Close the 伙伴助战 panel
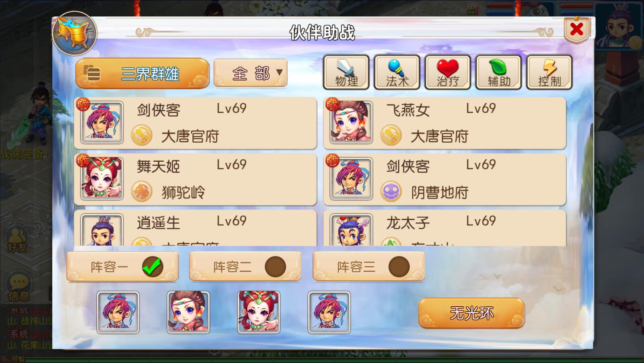The height and width of the screenshot is (363, 644). point(576,29)
